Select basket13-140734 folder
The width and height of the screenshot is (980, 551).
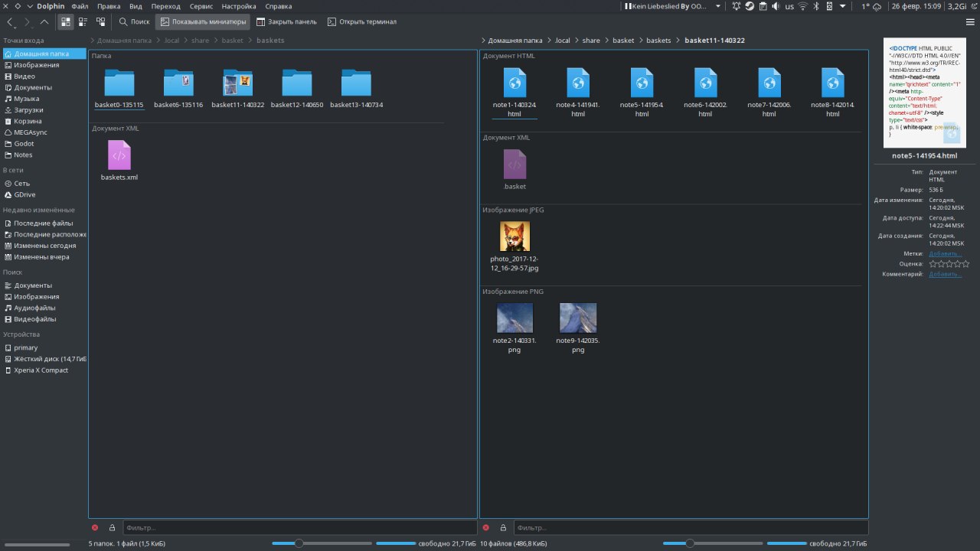tap(356, 88)
